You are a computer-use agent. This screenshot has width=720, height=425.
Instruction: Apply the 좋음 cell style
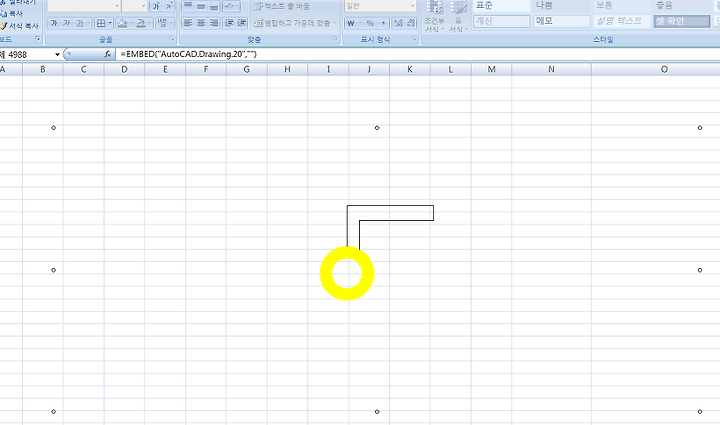tap(682, 6)
